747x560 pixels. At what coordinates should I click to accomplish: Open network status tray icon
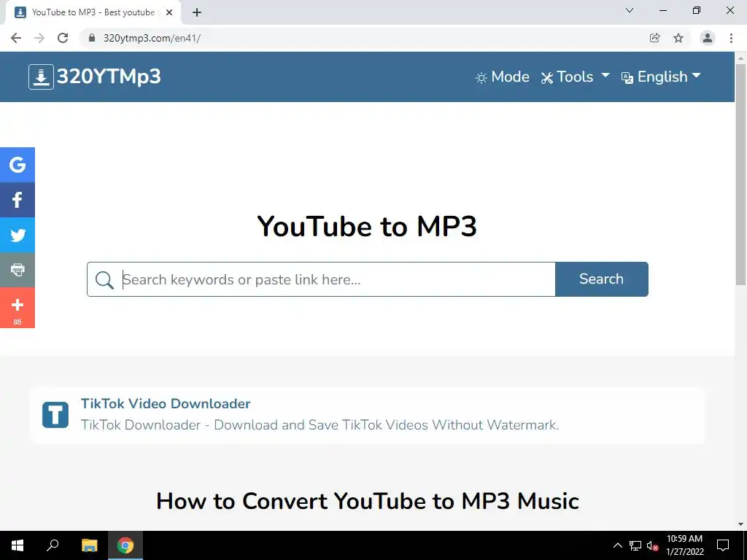[x=635, y=545]
